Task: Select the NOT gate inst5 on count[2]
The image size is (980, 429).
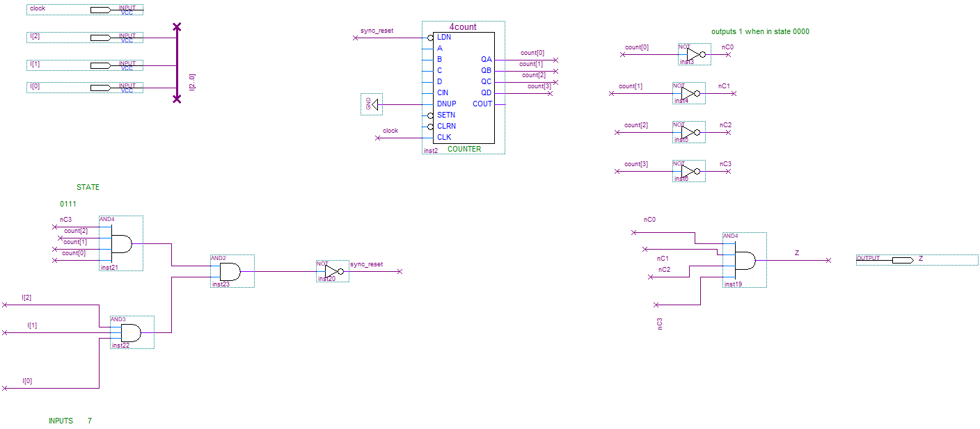Action: point(689,132)
